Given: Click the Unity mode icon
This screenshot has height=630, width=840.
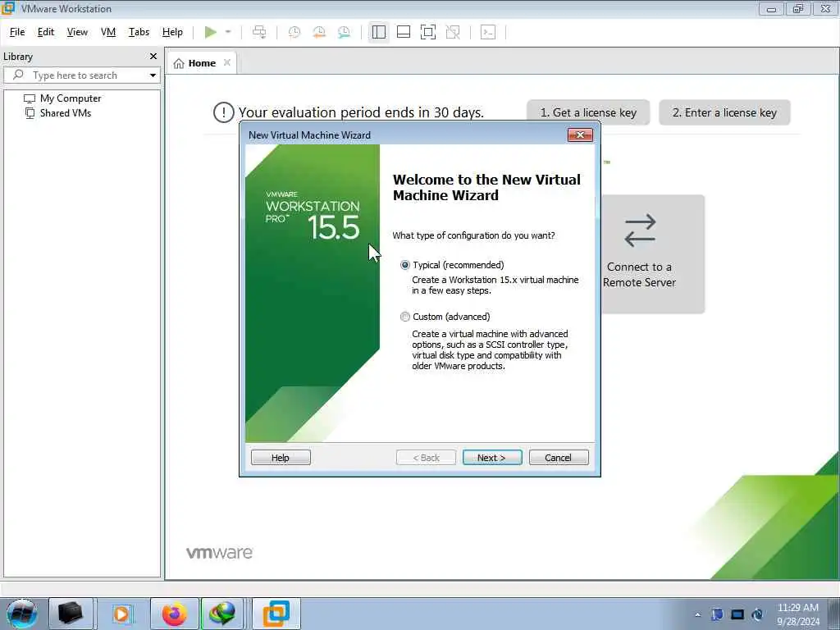Looking at the screenshot, I should coord(453,32).
